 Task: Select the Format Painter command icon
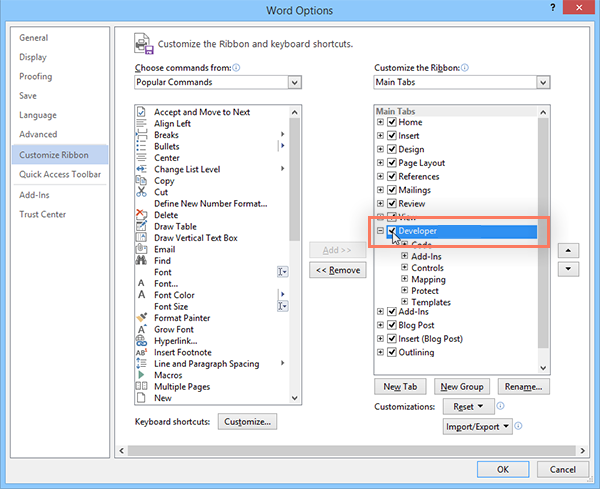click(141, 318)
